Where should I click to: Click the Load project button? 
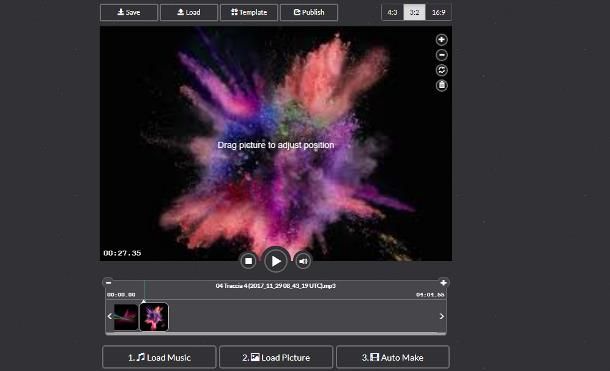point(189,12)
